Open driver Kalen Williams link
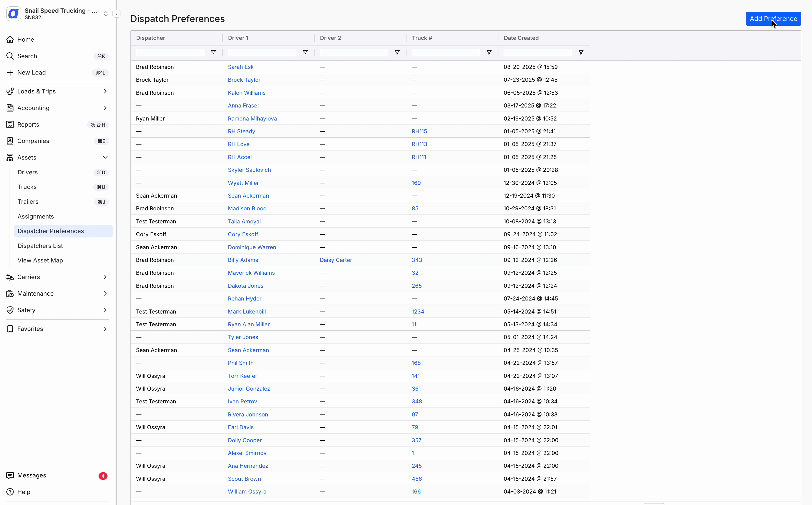This screenshot has width=812, height=505. (246, 93)
